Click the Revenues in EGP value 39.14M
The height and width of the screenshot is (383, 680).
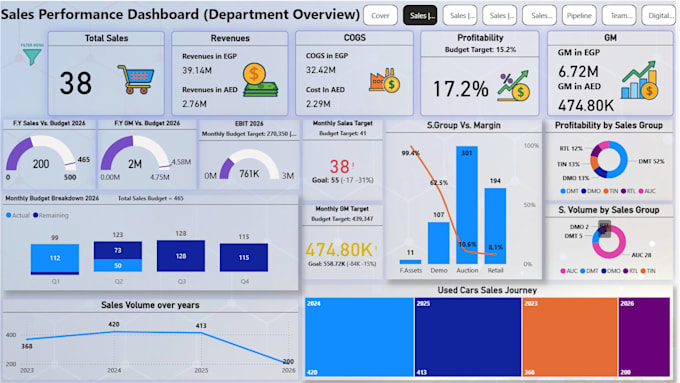[197, 70]
